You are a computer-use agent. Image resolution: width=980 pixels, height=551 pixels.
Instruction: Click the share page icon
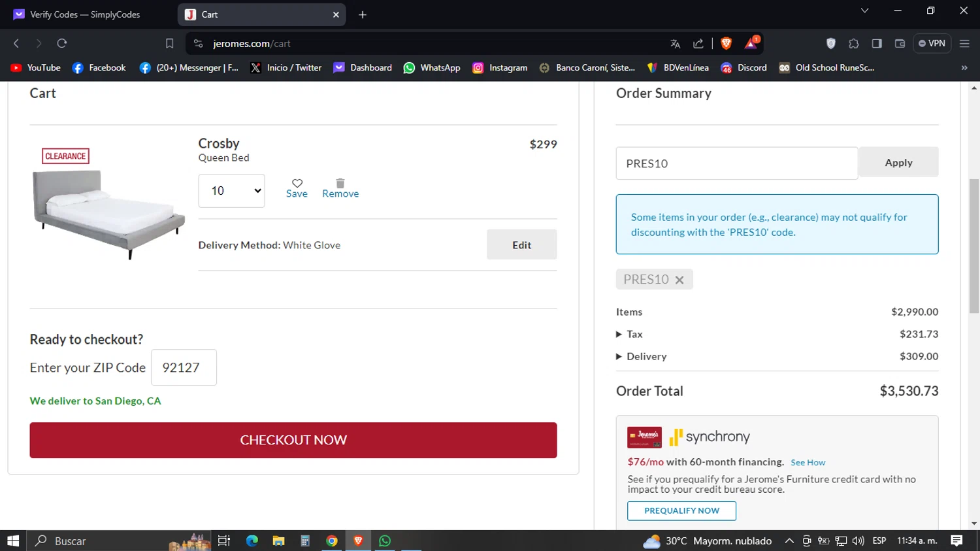tap(698, 44)
